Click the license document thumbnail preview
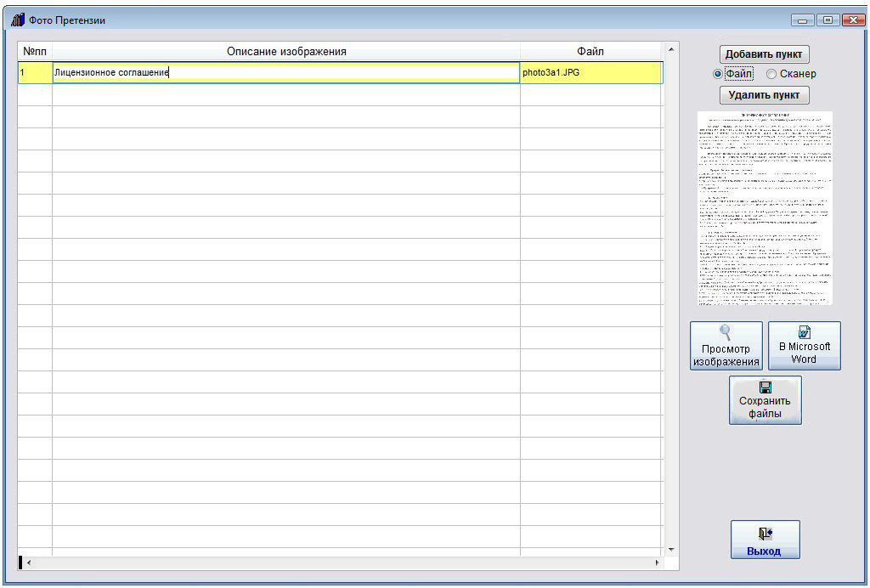The image size is (870, 588). (x=765, y=208)
